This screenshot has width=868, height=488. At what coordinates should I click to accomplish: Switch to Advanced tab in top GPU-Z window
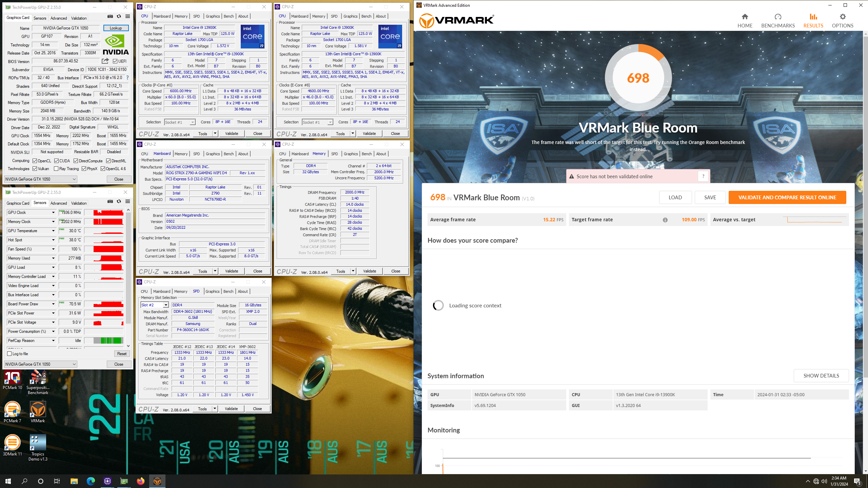(59, 18)
